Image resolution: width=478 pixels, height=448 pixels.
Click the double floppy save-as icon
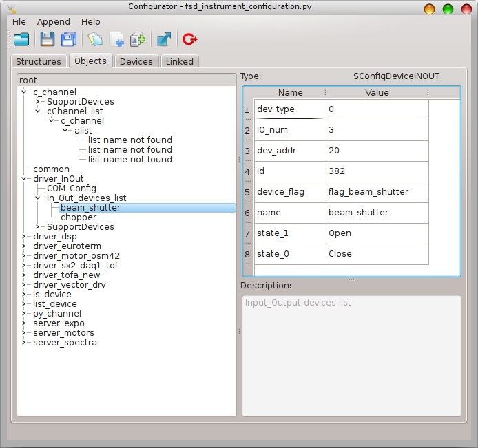(69, 39)
